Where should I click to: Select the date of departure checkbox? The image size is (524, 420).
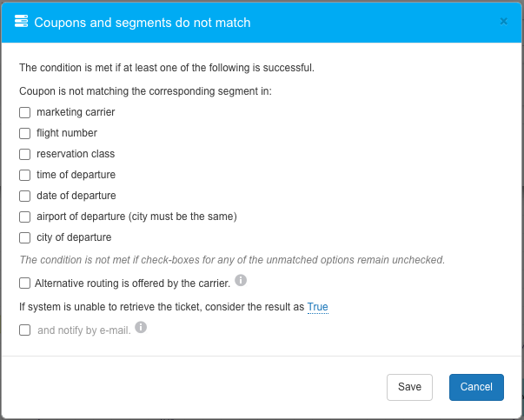point(25,196)
